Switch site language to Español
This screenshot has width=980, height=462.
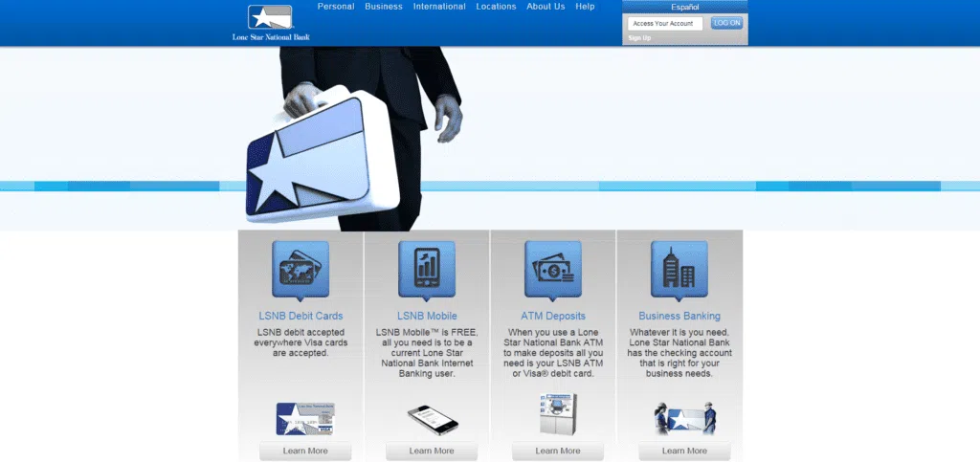click(x=685, y=8)
